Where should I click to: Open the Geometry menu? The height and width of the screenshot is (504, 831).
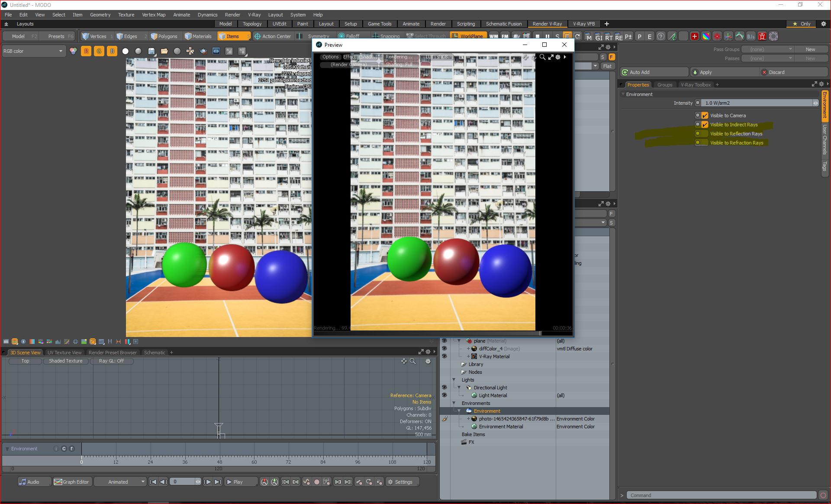(100, 15)
